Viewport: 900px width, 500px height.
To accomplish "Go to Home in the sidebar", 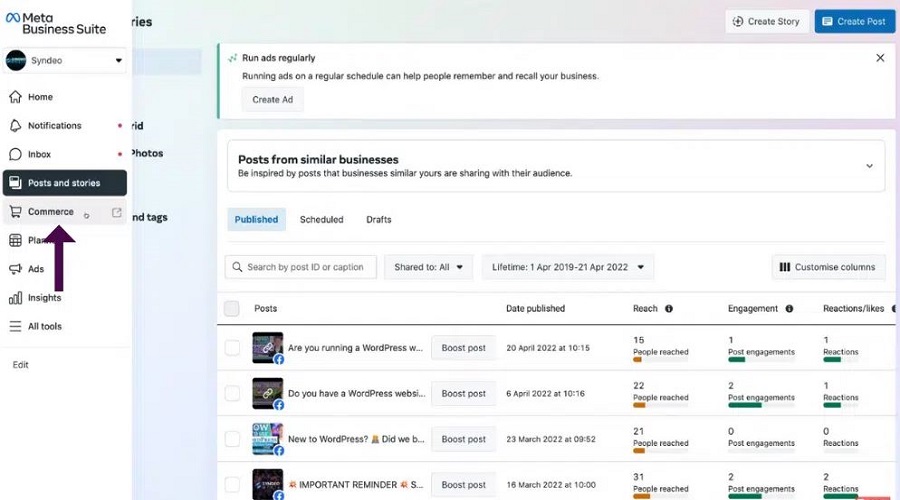I will 65,97.
